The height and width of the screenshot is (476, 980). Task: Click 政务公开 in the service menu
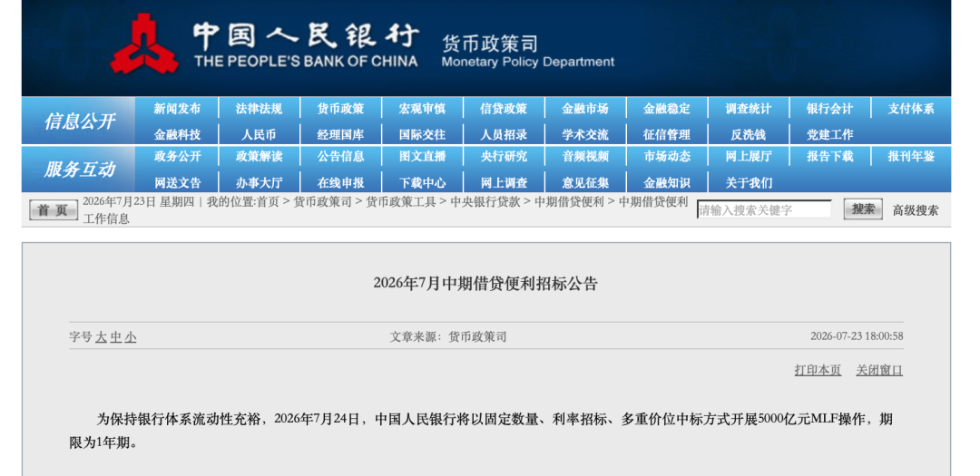[178, 156]
